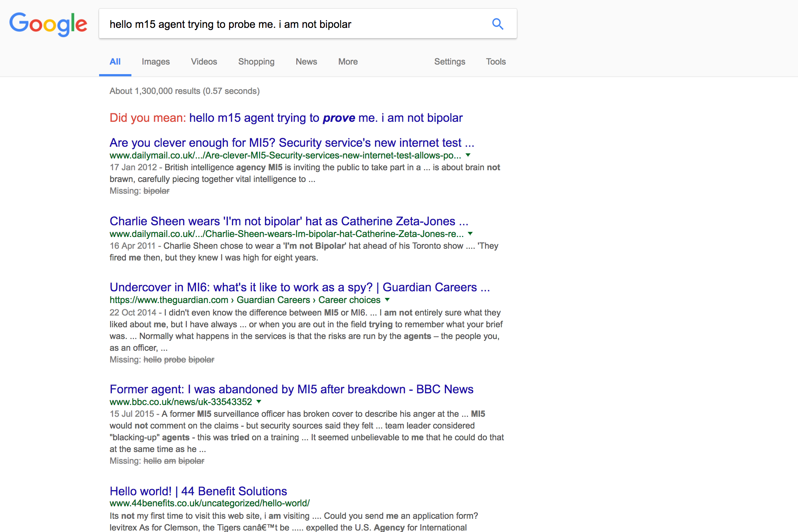Image resolution: width=798 pixels, height=532 pixels.
Task: Open the Charlie Sheen 'I'm not bipolar' hat result
Action: (289, 221)
